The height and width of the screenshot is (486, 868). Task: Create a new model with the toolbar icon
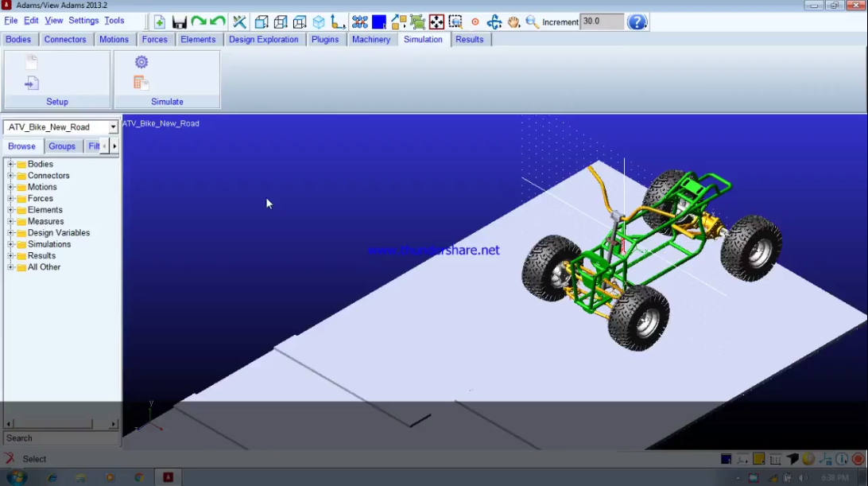[x=160, y=22]
